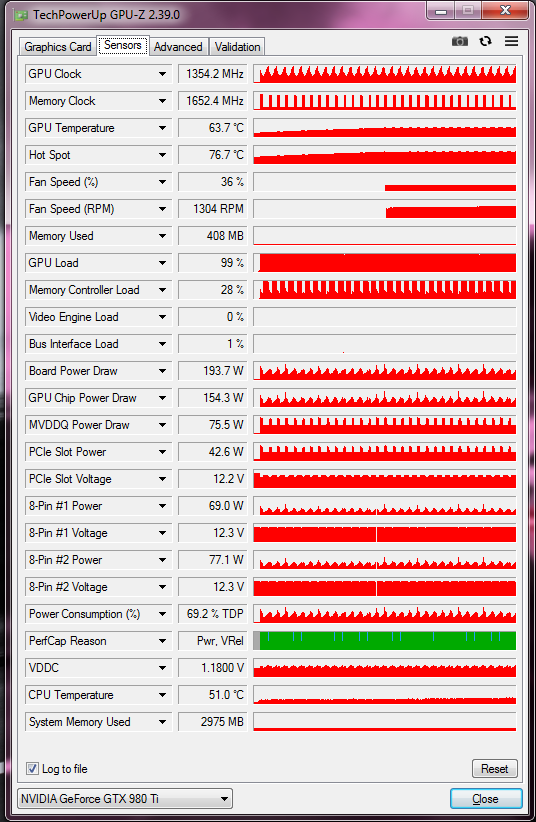Expand the VDDC sensor dropdown
The width and height of the screenshot is (536, 822).
point(163,668)
